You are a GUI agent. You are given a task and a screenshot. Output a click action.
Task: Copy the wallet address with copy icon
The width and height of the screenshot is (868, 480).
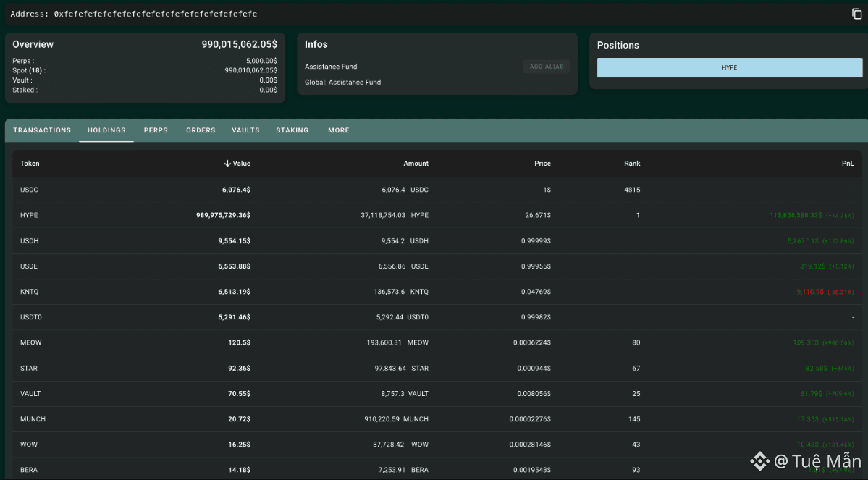pos(856,14)
